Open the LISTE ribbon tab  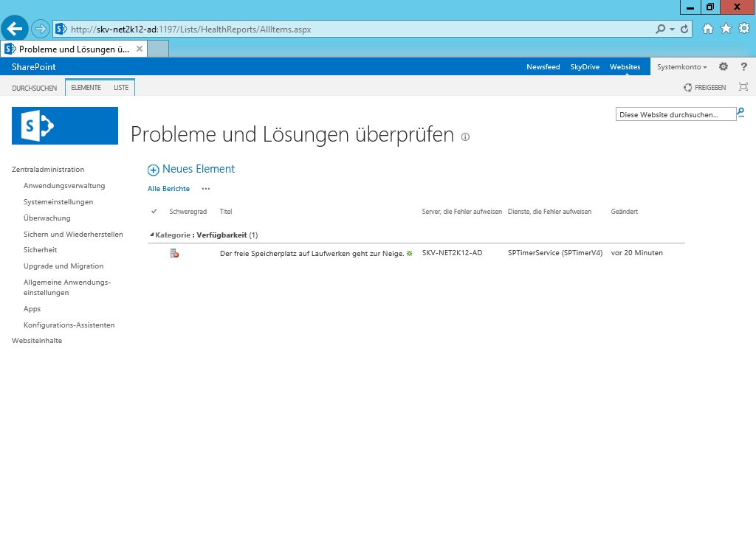pos(121,88)
